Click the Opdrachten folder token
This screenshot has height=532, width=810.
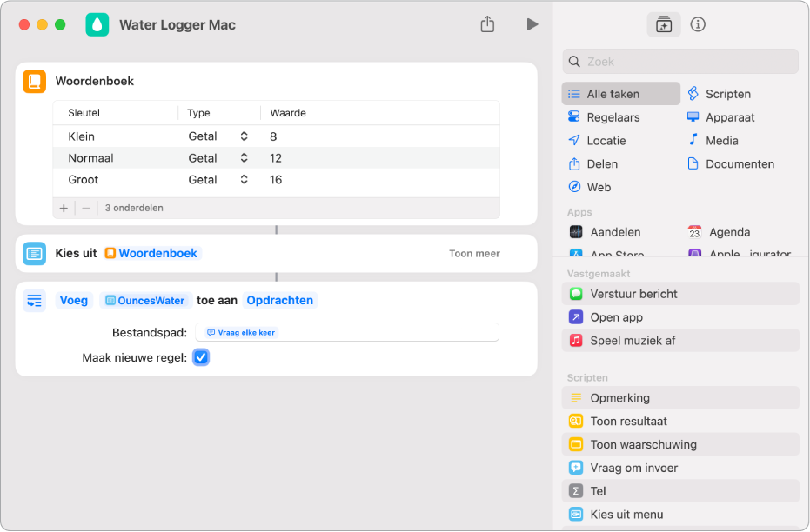coord(279,300)
